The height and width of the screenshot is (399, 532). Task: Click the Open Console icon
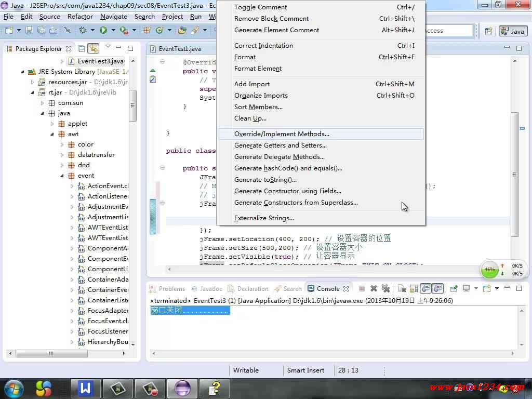point(487,288)
